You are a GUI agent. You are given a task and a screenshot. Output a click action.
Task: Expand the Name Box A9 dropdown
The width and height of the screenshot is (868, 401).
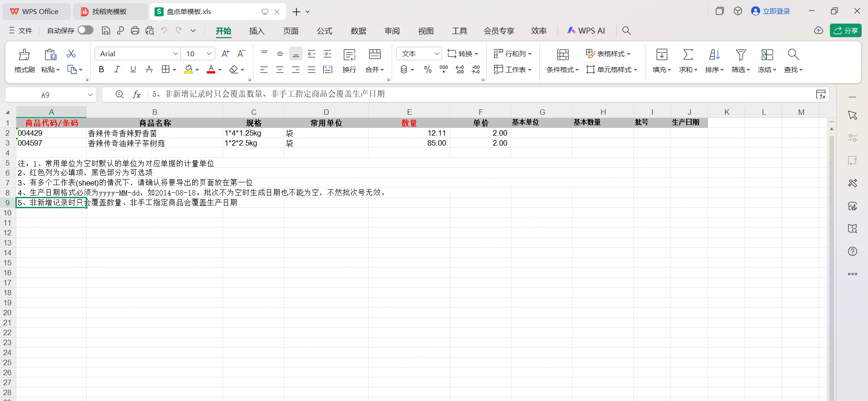[x=90, y=95]
